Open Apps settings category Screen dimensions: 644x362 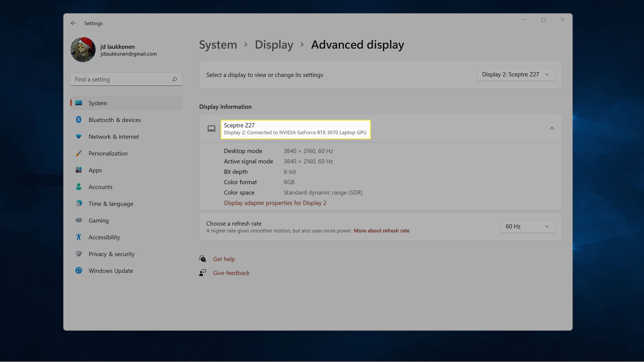(126, 170)
